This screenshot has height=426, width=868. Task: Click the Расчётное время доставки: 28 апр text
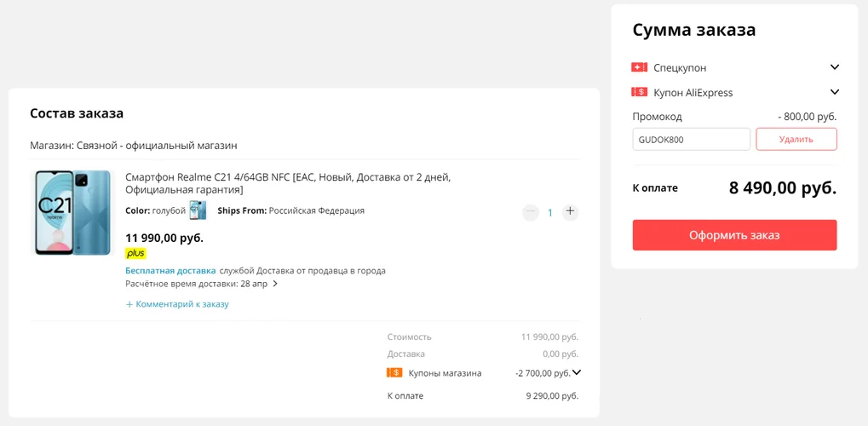(197, 285)
